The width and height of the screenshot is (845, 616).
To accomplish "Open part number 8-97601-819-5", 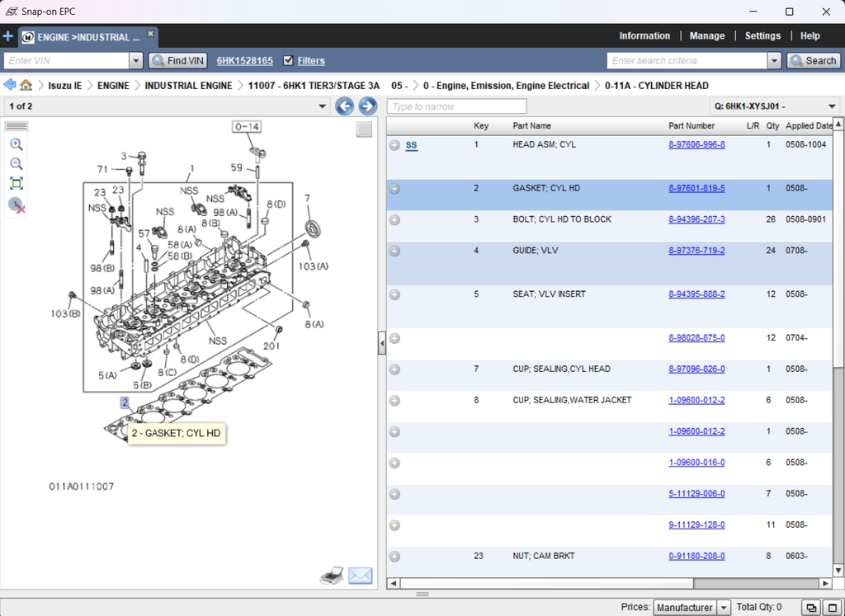I will coord(696,188).
